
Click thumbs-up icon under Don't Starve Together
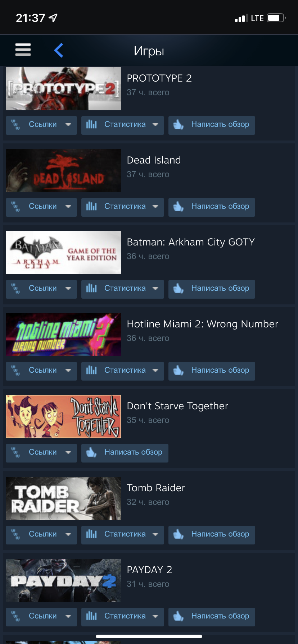click(x=91, y=452)
